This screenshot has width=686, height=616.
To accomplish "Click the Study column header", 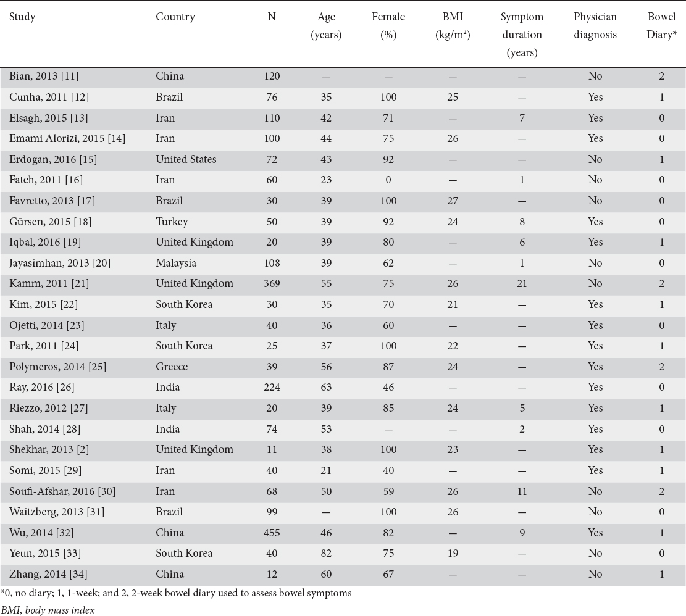I will point(22,17).
